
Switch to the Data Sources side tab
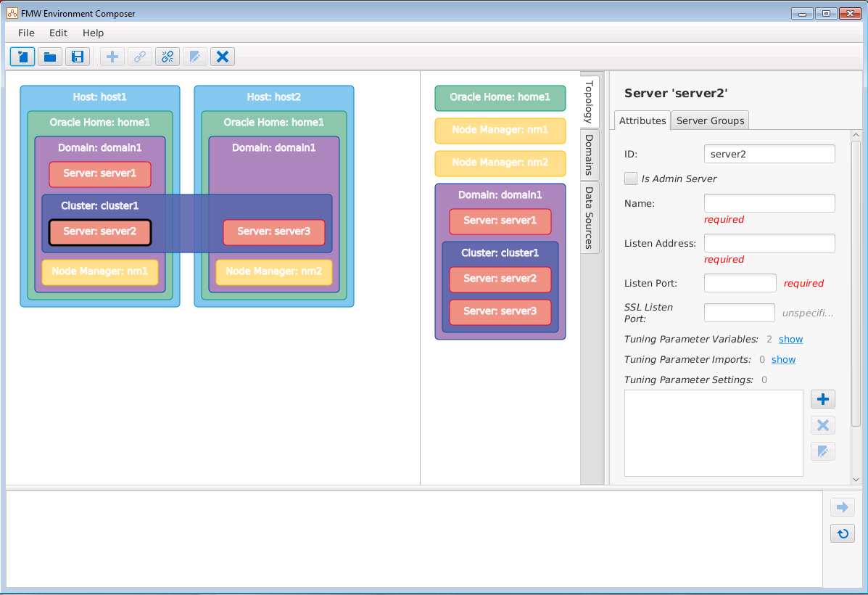point(590,218)
